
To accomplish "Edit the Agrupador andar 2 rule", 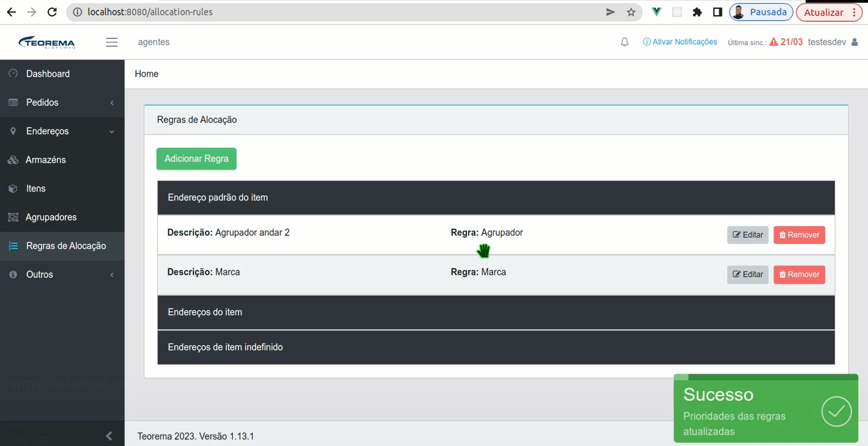I will [x=748, y=235].
